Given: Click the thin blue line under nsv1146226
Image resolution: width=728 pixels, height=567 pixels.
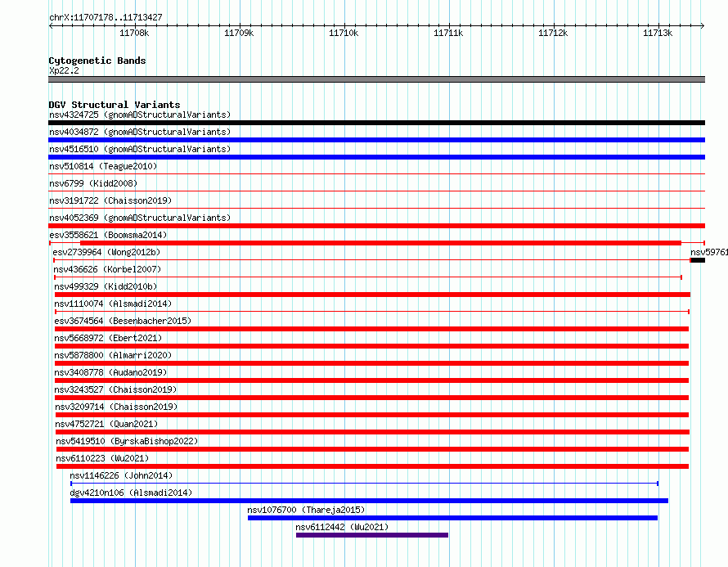Looking at the screenshot, I should (365, 484).
